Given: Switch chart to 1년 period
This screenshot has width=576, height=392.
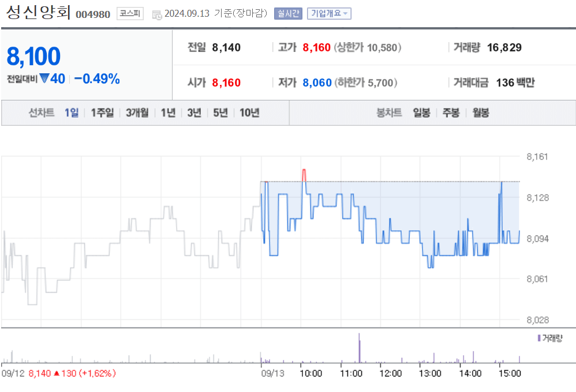Looking at the screenshot, I should point(169,113).
